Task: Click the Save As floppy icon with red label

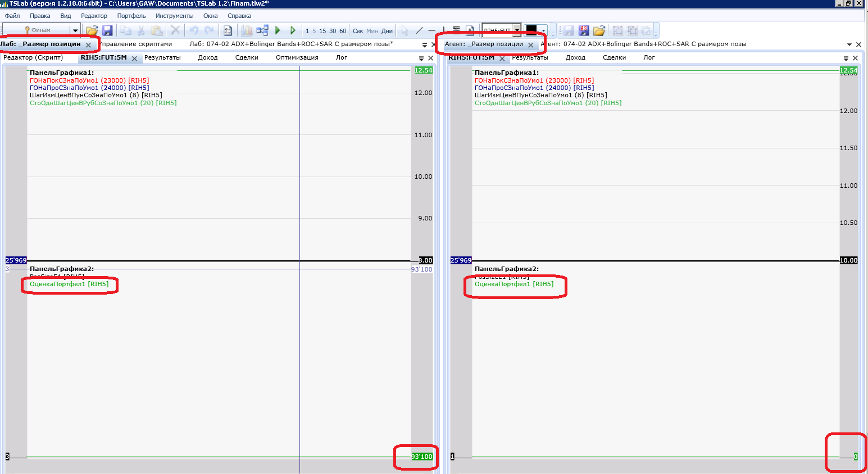Action: pos(584,30)
